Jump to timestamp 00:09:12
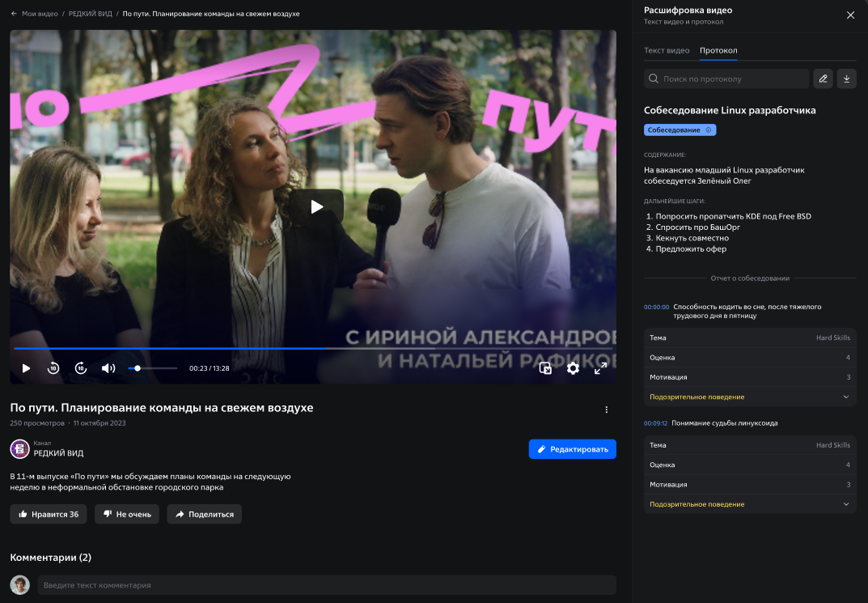Viewport: 868px width, 603px height. coord(656,423)
